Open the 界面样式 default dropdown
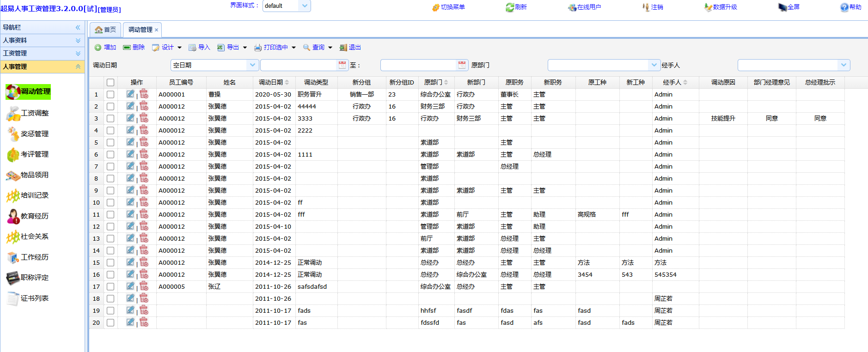 click(305, 6)
